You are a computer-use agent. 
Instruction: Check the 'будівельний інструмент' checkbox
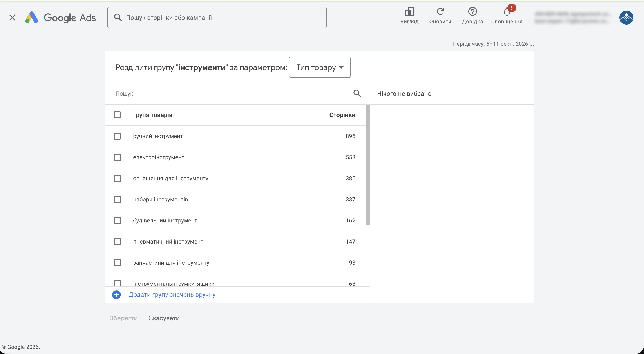pos(117,220)
